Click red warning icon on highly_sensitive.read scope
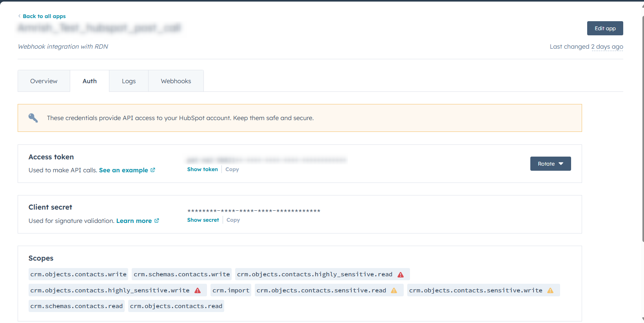This screenshot has height=323, width=644. click(401, 274)
